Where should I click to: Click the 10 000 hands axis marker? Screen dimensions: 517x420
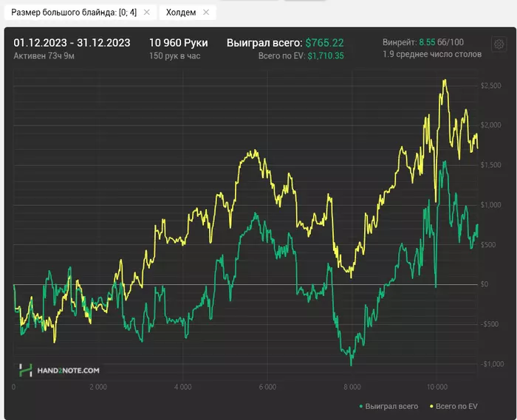(437, 387)
